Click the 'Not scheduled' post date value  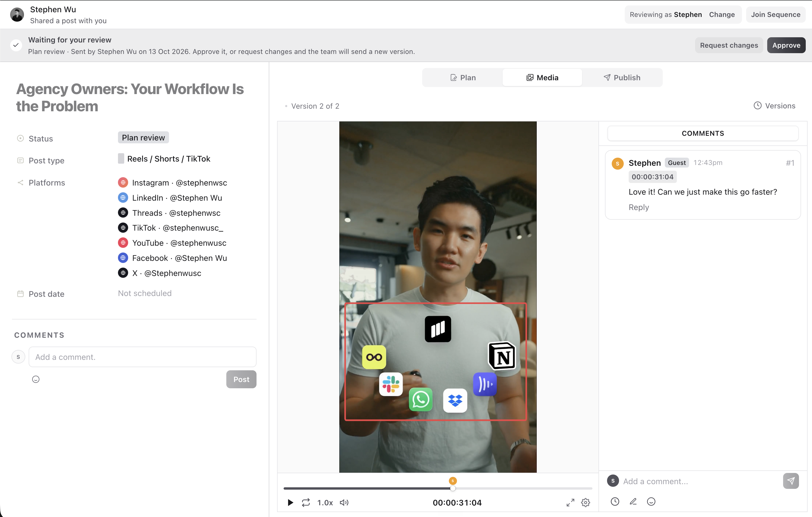[145, 293]
